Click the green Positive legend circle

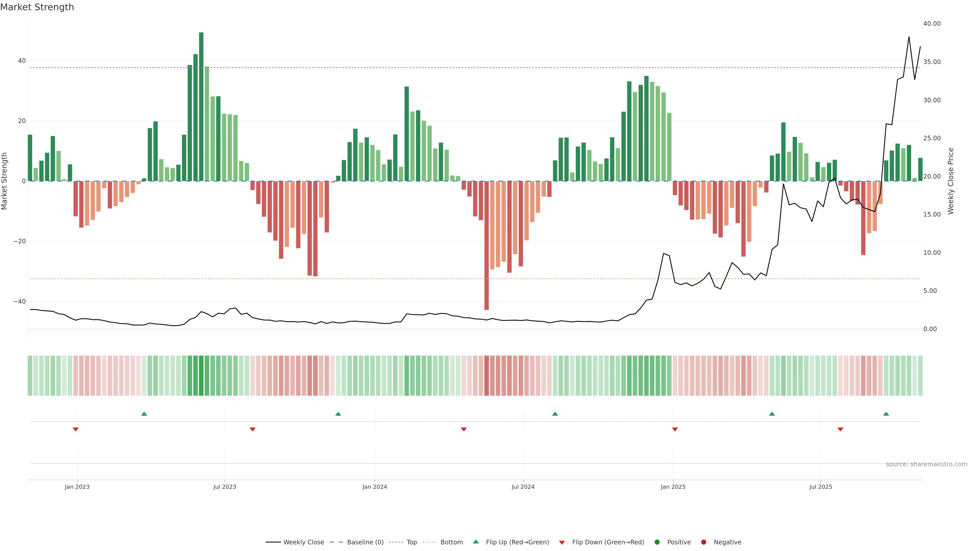point(657,542)
